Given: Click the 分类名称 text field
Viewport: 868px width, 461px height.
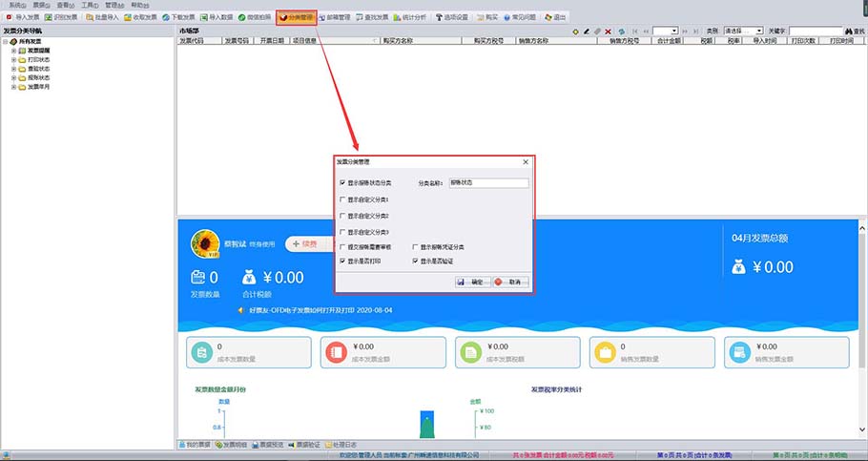Looking at the screenshot, I should coord(487,182).
